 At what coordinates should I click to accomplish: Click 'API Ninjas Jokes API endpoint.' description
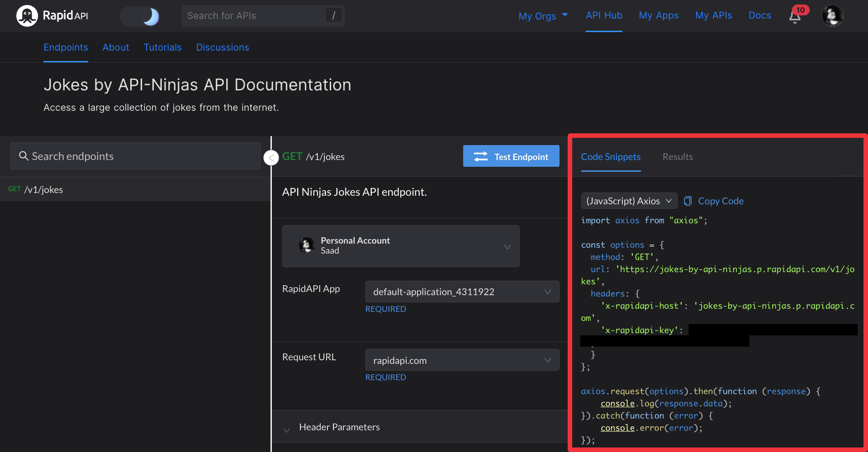point(354,192)
